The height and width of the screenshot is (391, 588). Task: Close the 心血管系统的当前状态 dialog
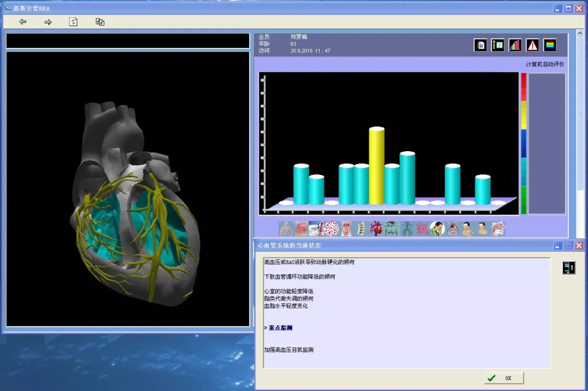click(x=579, y=245)
